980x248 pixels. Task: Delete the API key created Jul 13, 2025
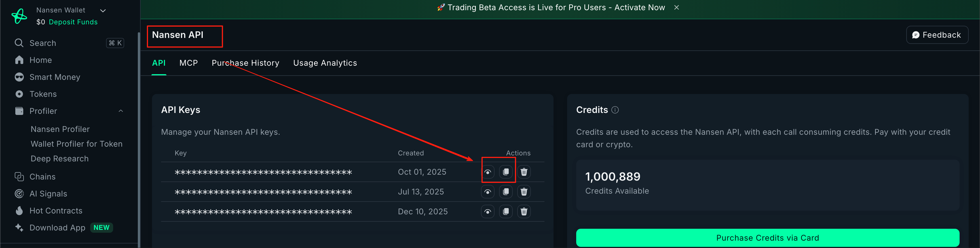524,192
